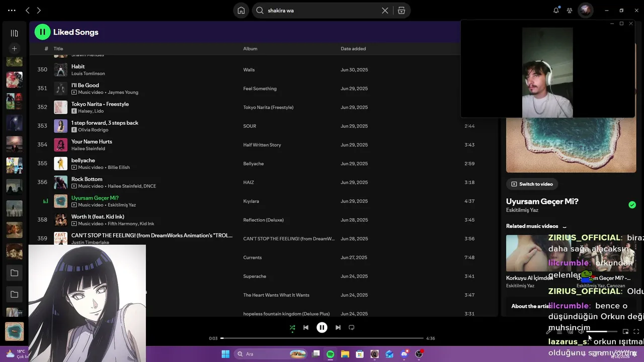Open album cover thumbnail of 'Your Name Hurts'
This screenshot has height=362, width=644.
pyautogui.click(x=60, y=145)
